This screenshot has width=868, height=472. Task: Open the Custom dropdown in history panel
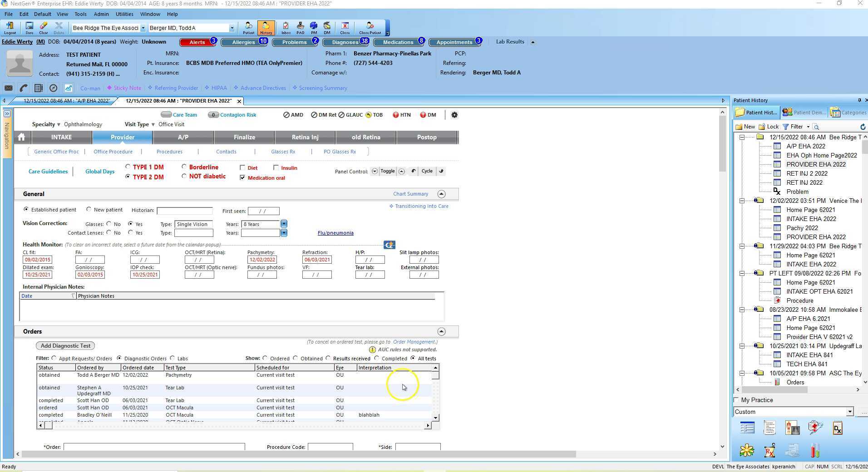pyautogui.click(x=849, y=412)
